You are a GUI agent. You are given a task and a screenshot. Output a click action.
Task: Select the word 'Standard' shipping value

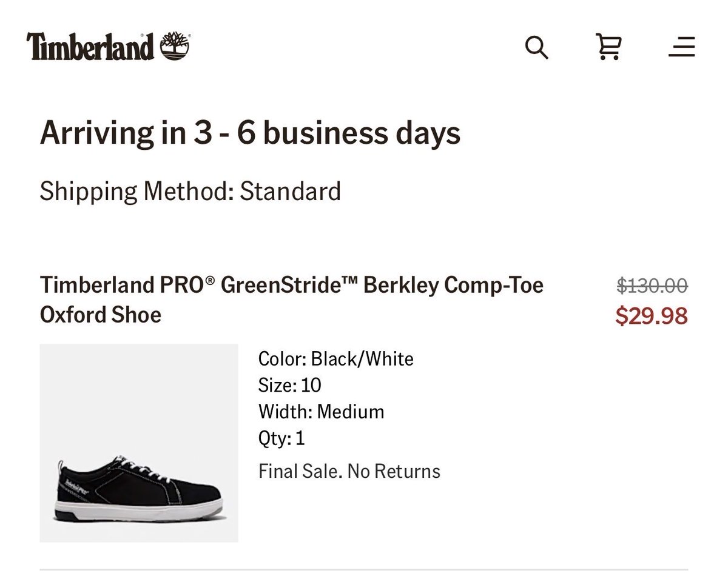click(x=290, y=192)
